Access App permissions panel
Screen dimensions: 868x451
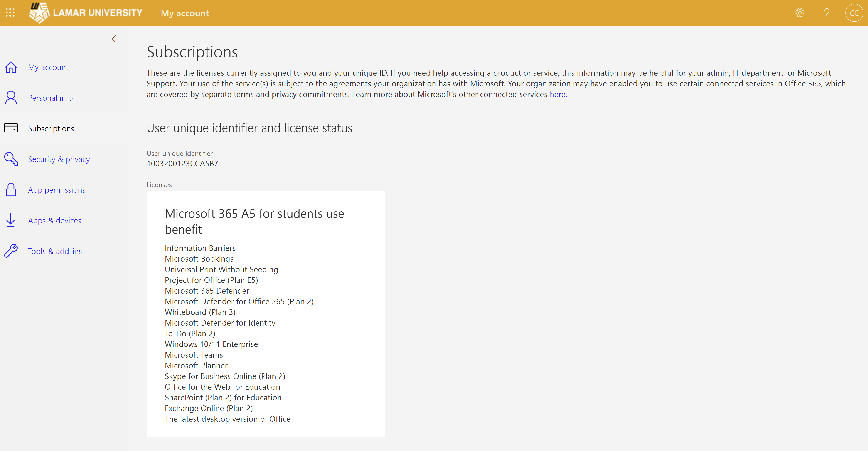[56, 189]
